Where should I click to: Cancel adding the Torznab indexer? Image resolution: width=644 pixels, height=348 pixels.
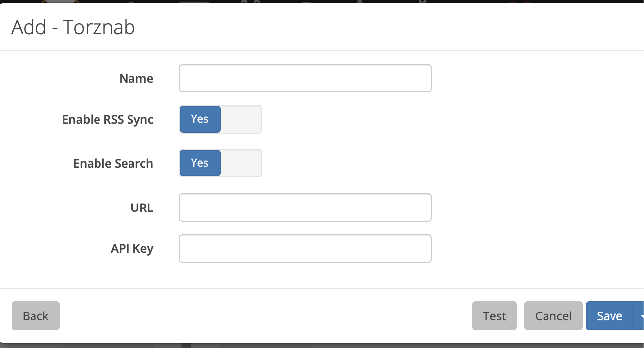553,316
